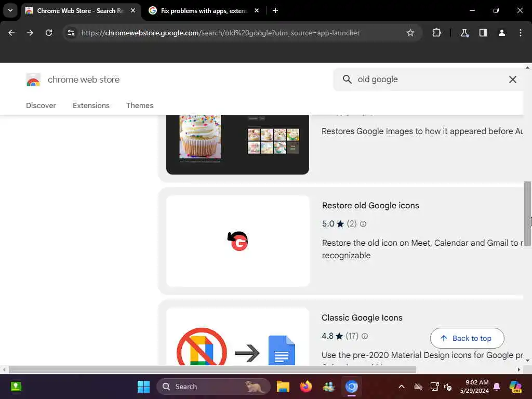The image size is (532, 399).
Task: Reload the Chrome Web Store page
Action: coord(49,33)
